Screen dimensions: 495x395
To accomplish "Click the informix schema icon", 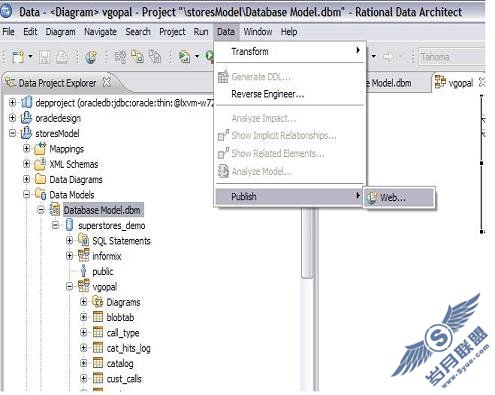I will [83, 255].
